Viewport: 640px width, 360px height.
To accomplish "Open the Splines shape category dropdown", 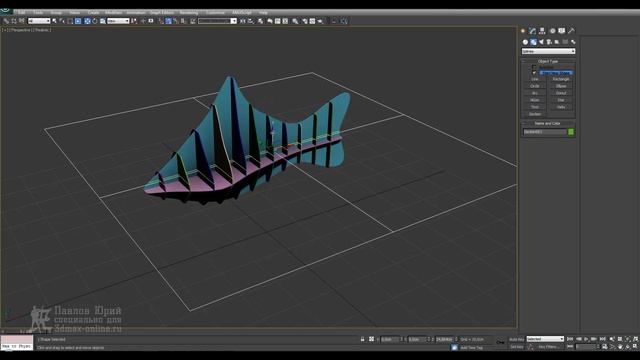I will tap(549, 51).
